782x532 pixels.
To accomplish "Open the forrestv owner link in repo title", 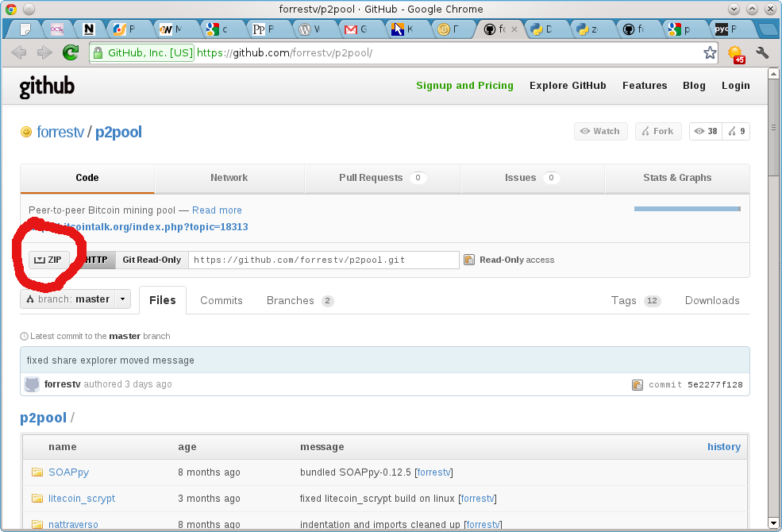I will click(x=60, y=132).
